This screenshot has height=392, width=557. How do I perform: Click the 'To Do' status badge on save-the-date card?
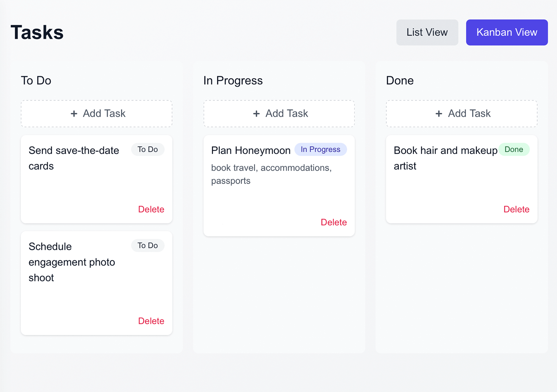[x=148, y=149]
